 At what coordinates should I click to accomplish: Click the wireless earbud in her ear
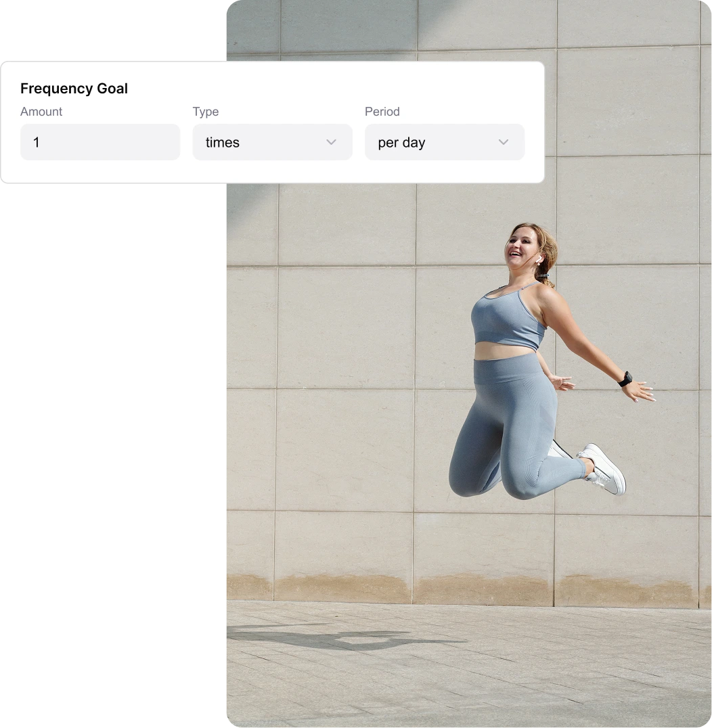(539, 260)
